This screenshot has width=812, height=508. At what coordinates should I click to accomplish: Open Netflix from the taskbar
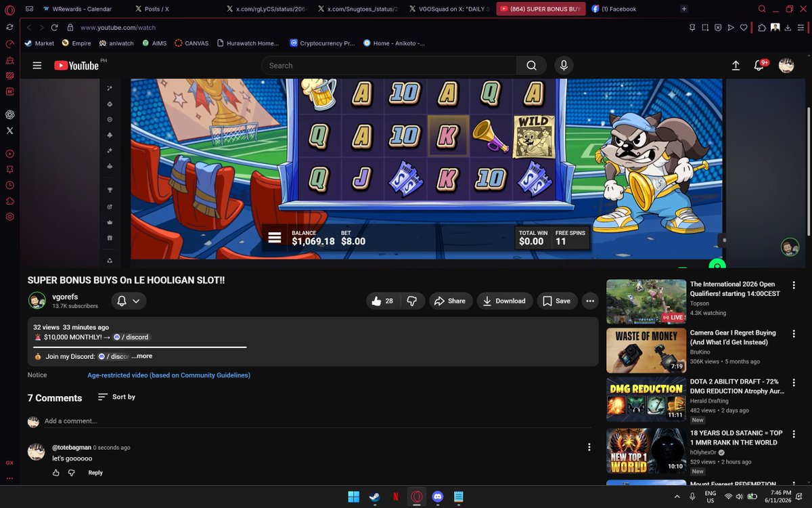point(395,497)
